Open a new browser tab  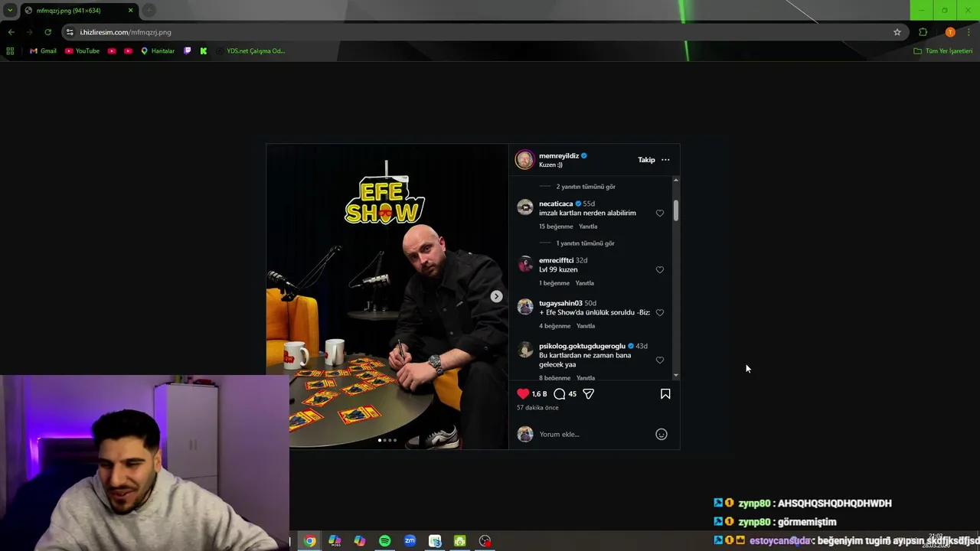[x=149, y=11]
